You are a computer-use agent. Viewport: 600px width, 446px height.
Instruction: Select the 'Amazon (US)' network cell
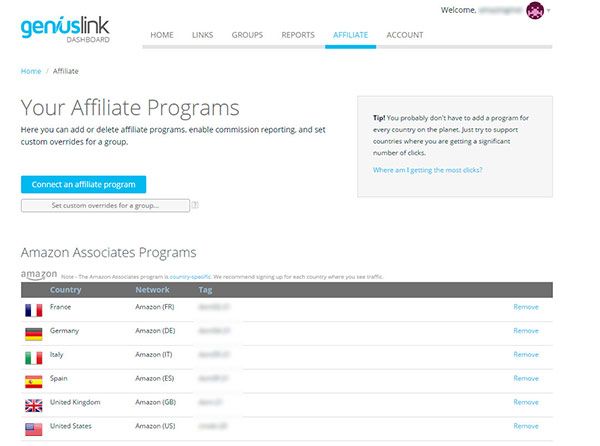pyautogui.click(x=155, y=426)
